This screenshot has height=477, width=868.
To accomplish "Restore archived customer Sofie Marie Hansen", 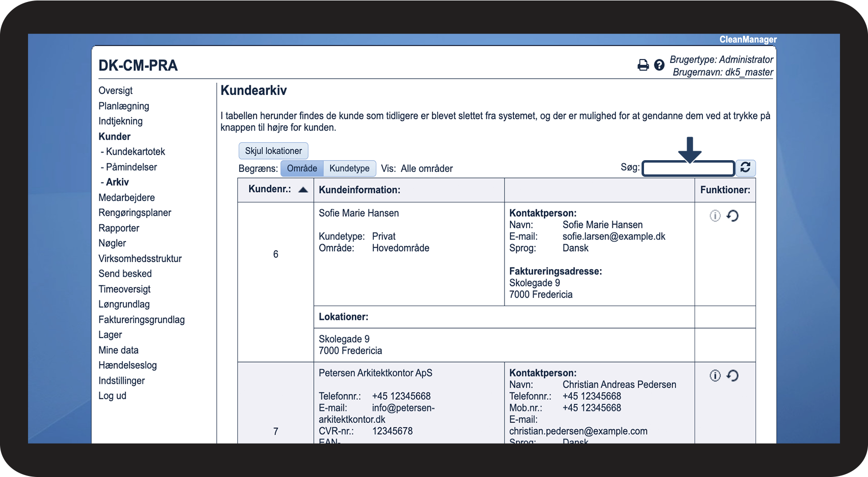I will pyautogui.click(x=732, y=216).
